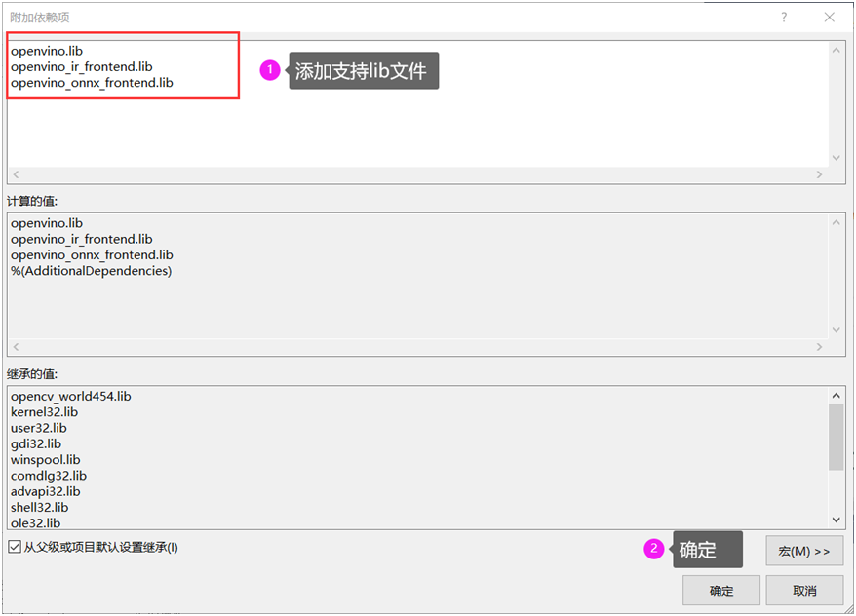
Task: Click the help question mark icon
Action: 784,17
